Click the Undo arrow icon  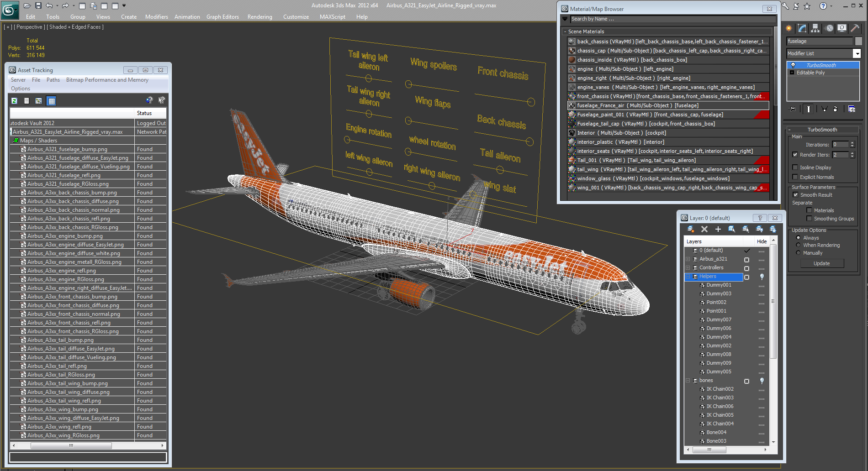pos(49,5)
